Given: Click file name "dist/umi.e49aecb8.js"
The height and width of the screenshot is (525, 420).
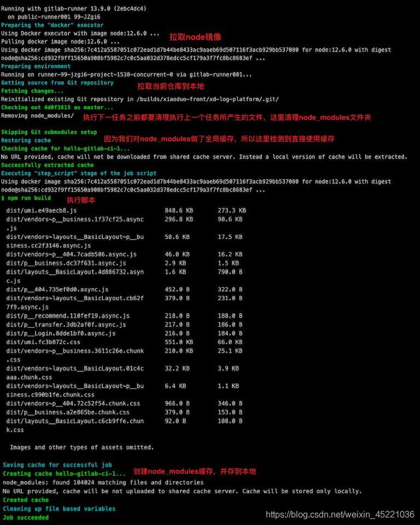Looking at the screenshot, I should pos(42,211).
